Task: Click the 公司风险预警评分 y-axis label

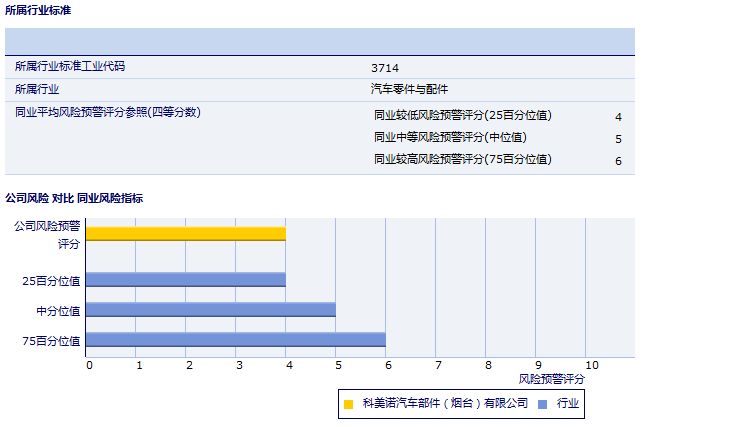Action: click(x=48, y=234)
